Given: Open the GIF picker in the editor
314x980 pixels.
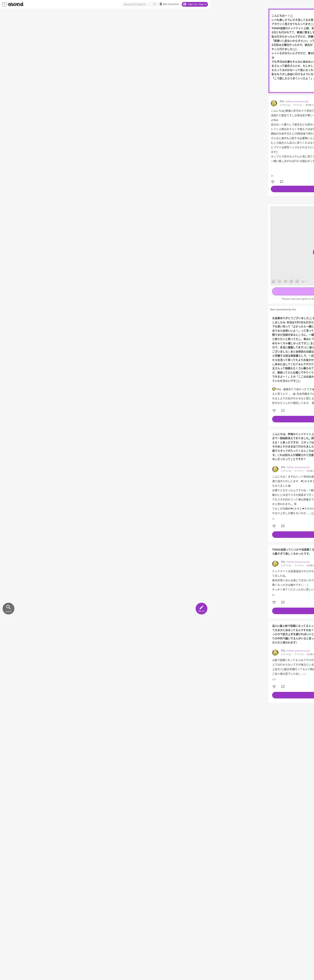Looking at the screenshot, I should click(297, 282).
